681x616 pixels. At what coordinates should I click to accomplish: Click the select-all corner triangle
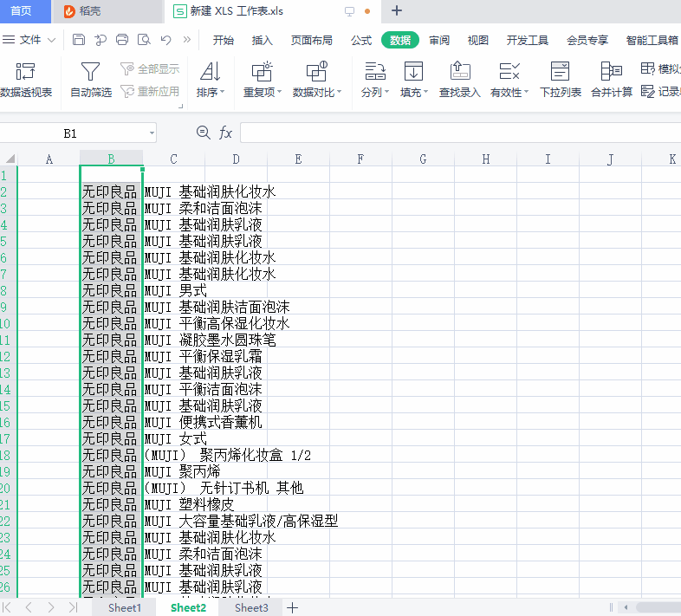(10, 159)
